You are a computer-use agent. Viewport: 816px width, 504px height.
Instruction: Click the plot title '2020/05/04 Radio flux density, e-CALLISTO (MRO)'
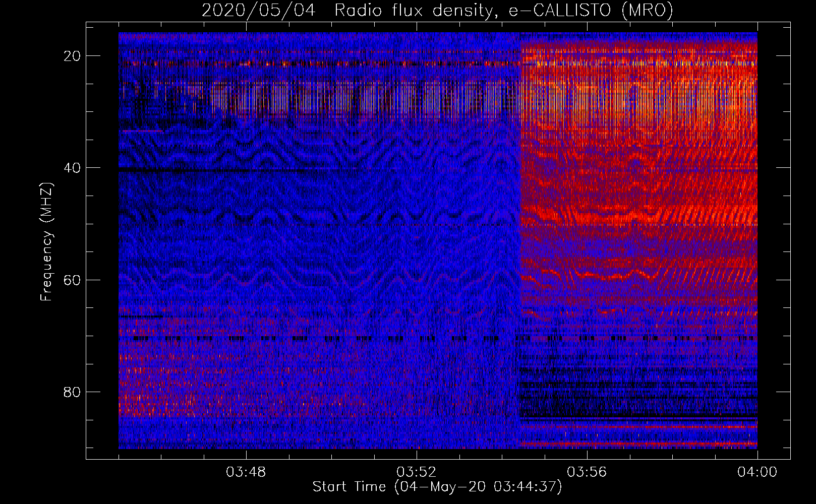[x=437, y=10]
